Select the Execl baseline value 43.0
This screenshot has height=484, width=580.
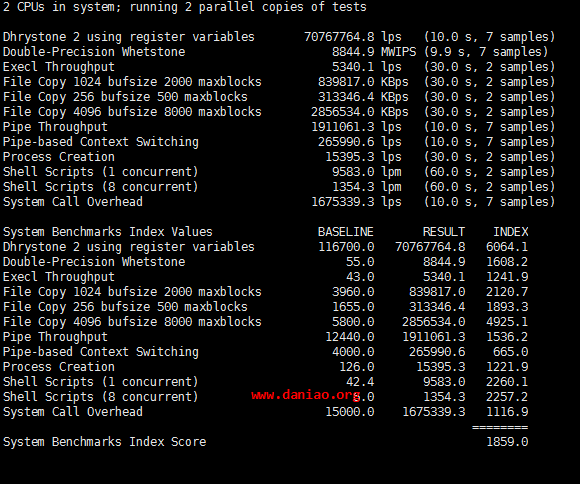[x=360, y=277]
